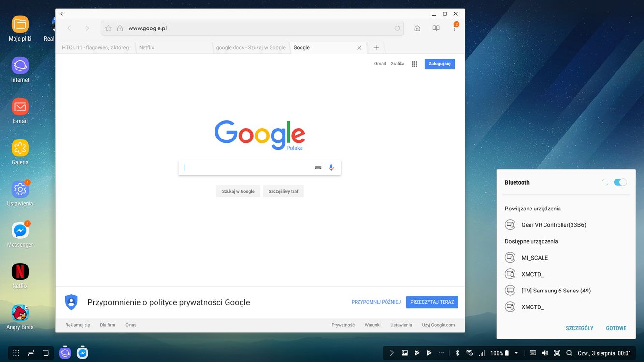Click tray keyboard icon
The width and height of the screenshot is (644, 362).
point(533,353)
